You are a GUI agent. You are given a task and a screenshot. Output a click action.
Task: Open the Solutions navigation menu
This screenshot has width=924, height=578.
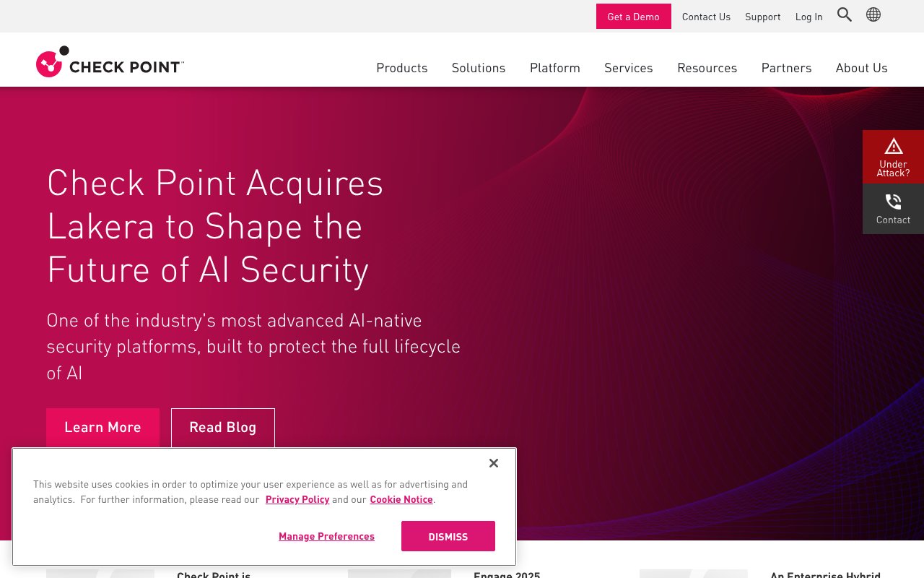pos(478,67)
